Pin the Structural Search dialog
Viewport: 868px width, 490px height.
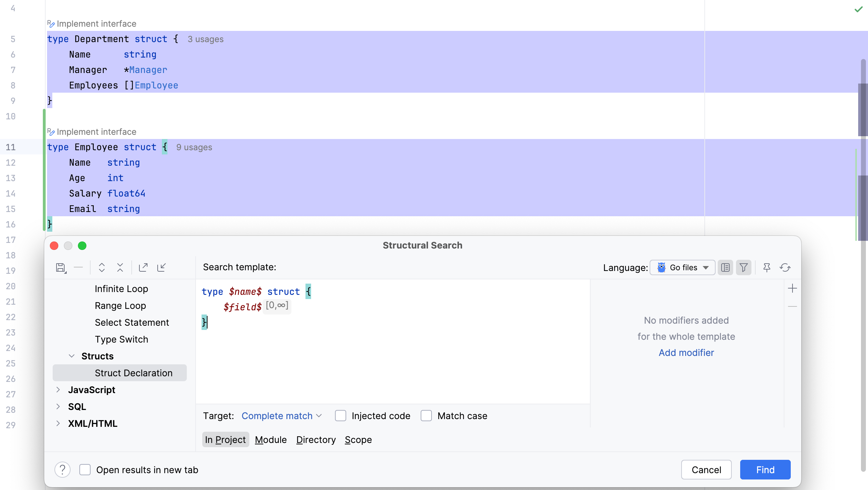coord(767,267)
